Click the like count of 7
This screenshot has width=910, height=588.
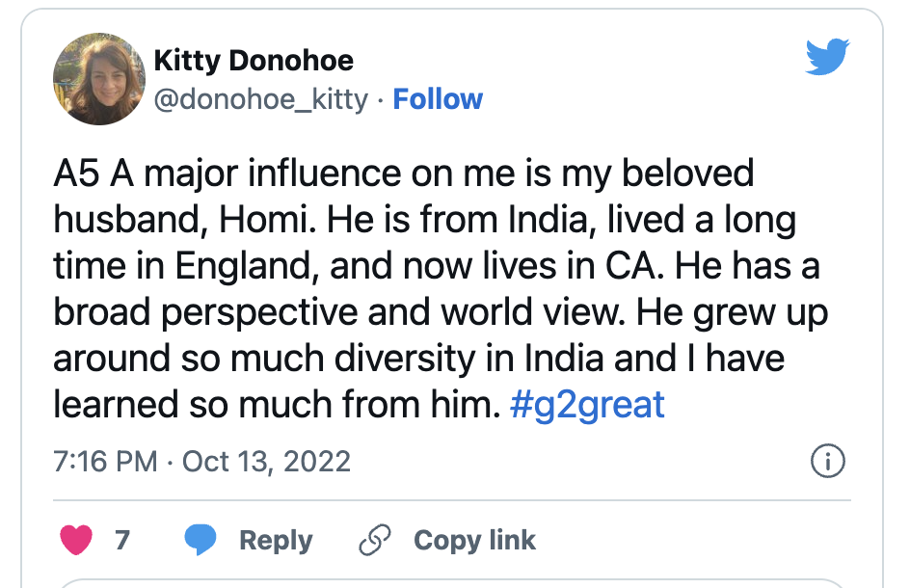(121, 540)
